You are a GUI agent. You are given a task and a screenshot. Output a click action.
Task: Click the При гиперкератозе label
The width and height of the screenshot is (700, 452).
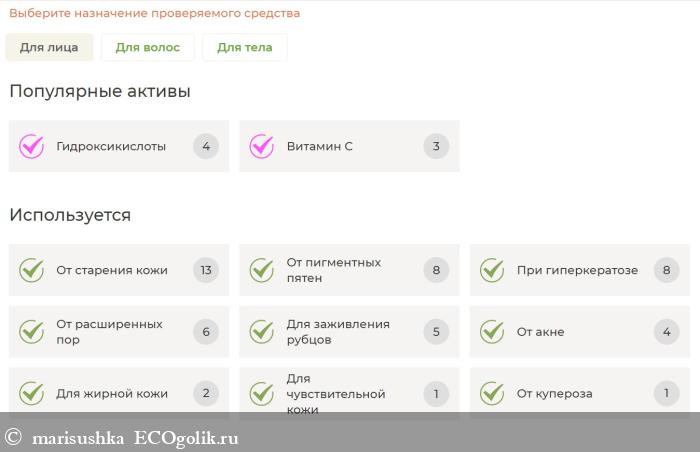(x=577, y=270)
